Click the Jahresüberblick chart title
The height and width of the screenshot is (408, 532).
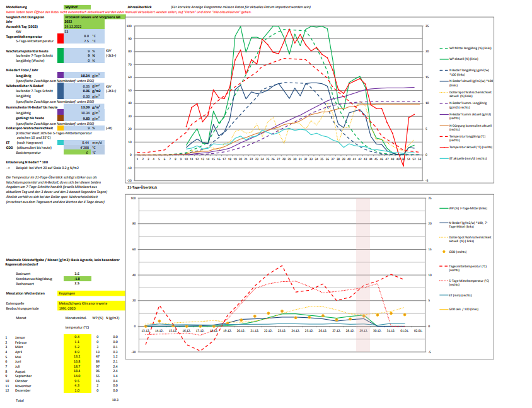point(139,7)
